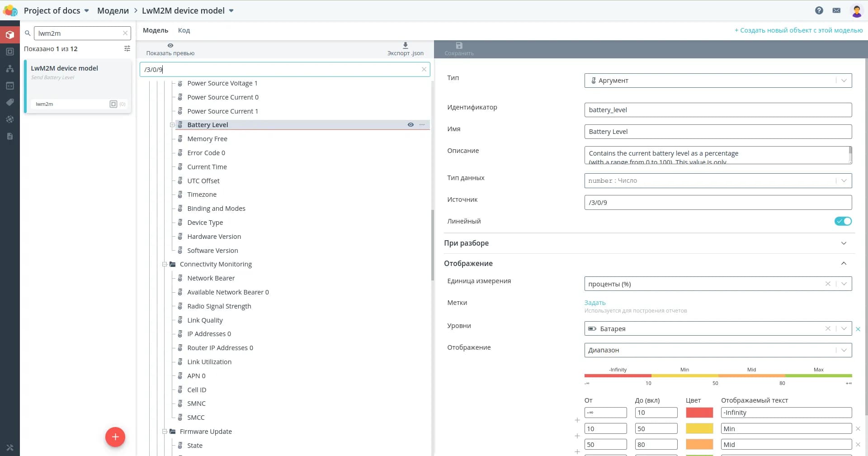This screenshot has width=868, height=456.
Task: Switch to the 'Код' tab
Action: pyautogui.click(x=184, y=30)
